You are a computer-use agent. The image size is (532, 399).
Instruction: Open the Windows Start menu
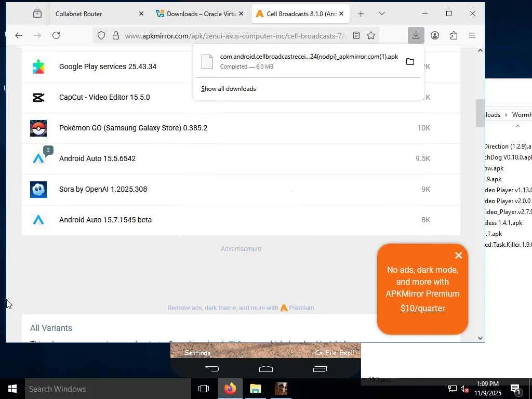click(x=12, y=389)
